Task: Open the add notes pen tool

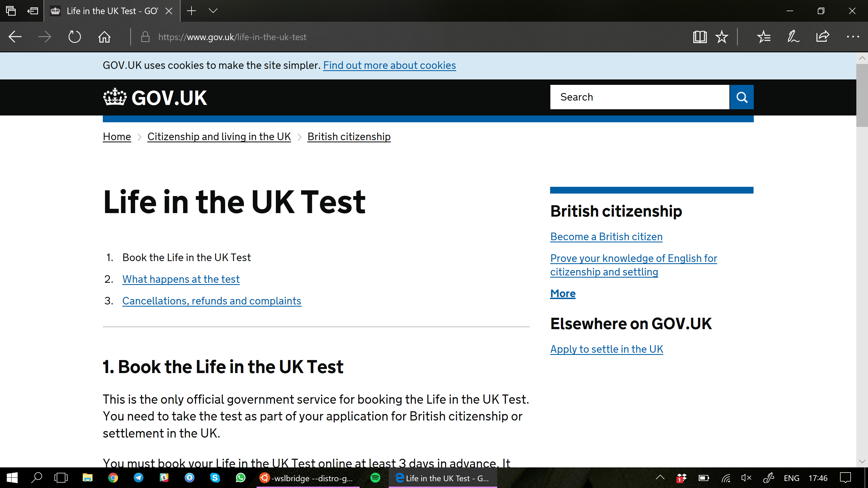Action: tap(793, 37)
